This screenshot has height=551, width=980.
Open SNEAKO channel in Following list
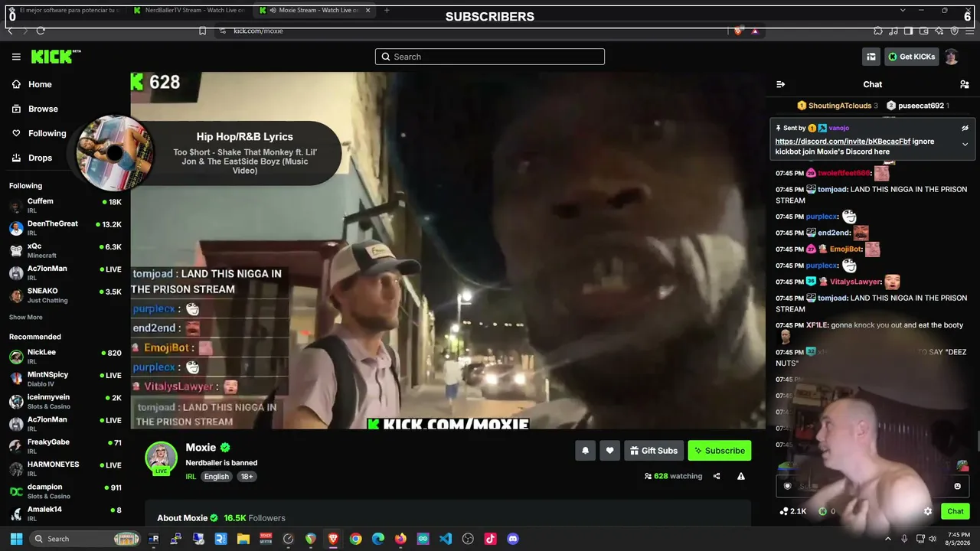coord(65,295)
